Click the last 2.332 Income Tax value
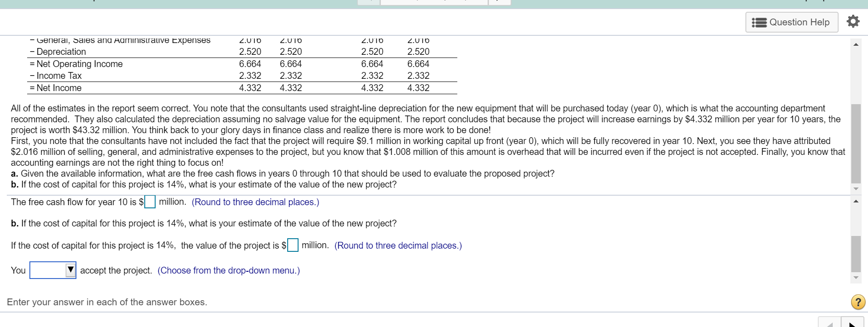868x327 pixels. [418, 76]
